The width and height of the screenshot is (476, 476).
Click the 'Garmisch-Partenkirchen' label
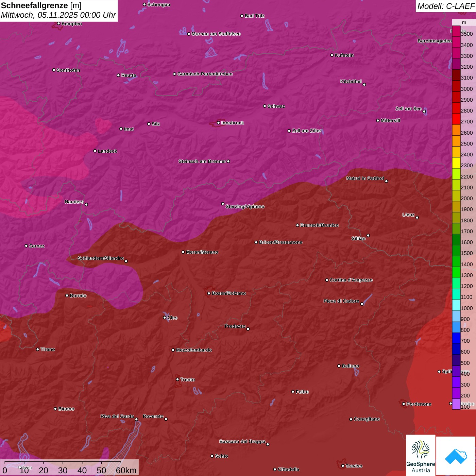click(x=205, y=74)
